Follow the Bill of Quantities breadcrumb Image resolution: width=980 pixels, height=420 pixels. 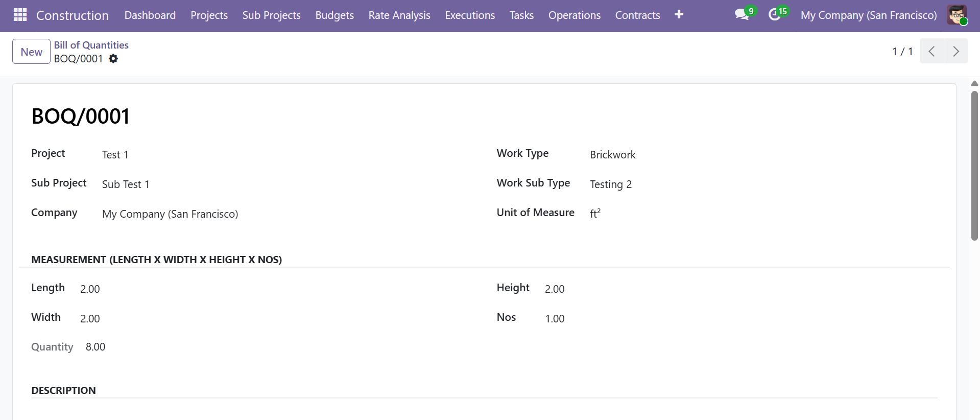click(91, 45)
